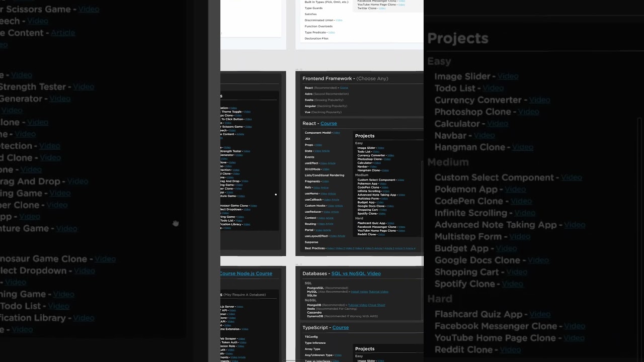Select the 'Suspense' topic text
Viewport: 644px width, 362px height.
(311, 242)
